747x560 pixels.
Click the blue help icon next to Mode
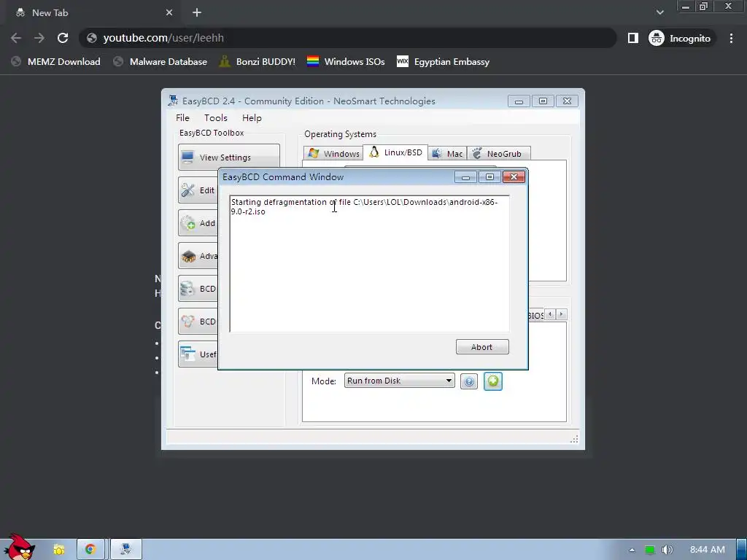(469, 381)
